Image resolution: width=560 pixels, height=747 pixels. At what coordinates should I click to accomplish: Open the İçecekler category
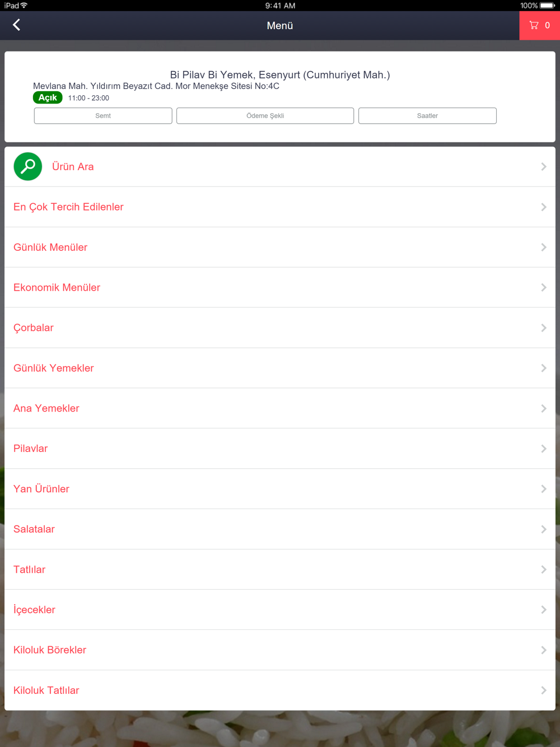[x=280, y=610]
